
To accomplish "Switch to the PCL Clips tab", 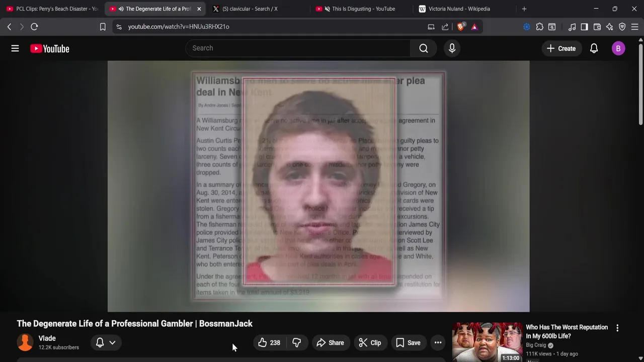I will 52,9.
